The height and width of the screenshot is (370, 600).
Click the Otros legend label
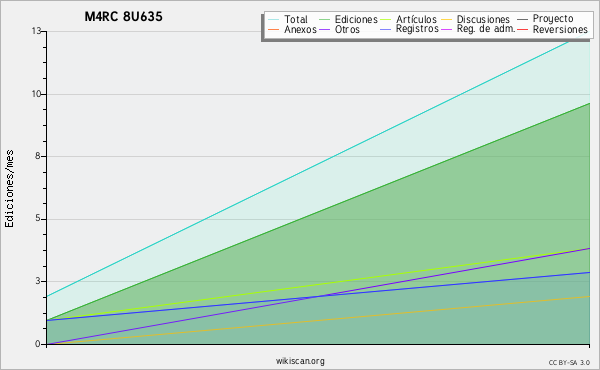tap(347, 29)
